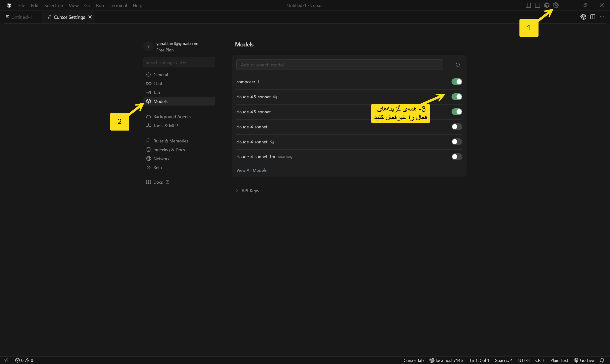Open the errors and warnings indicator
The width and height of the screenshot is (610, 364).
tap(24, 360)
